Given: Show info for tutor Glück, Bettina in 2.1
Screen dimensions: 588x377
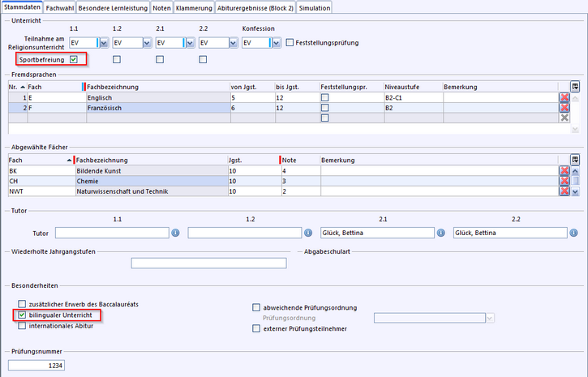Looking at the screenshot, I should [x=441, y=233].
